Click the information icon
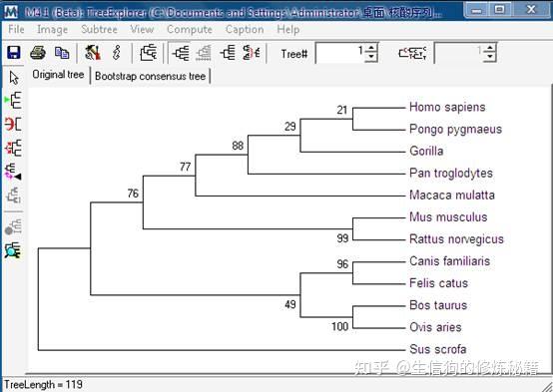This screenshot has width=553, height=392. tap(117, 53)
